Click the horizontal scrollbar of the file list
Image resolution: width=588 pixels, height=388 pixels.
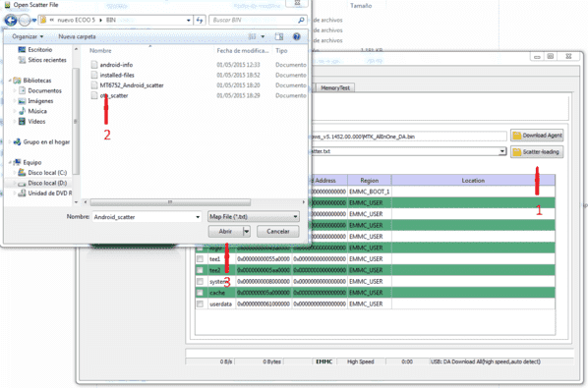[x=170, y=202]
